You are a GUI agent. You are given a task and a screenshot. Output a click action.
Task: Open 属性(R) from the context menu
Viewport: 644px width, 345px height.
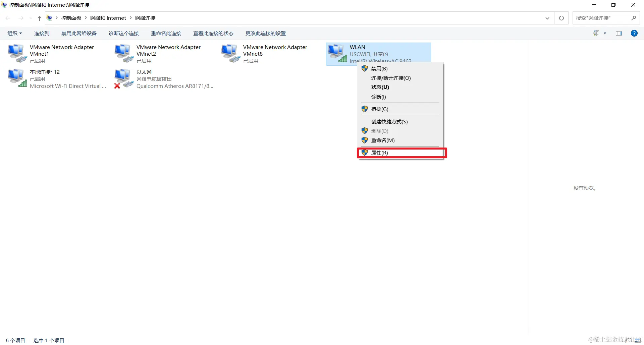[400, 153]
